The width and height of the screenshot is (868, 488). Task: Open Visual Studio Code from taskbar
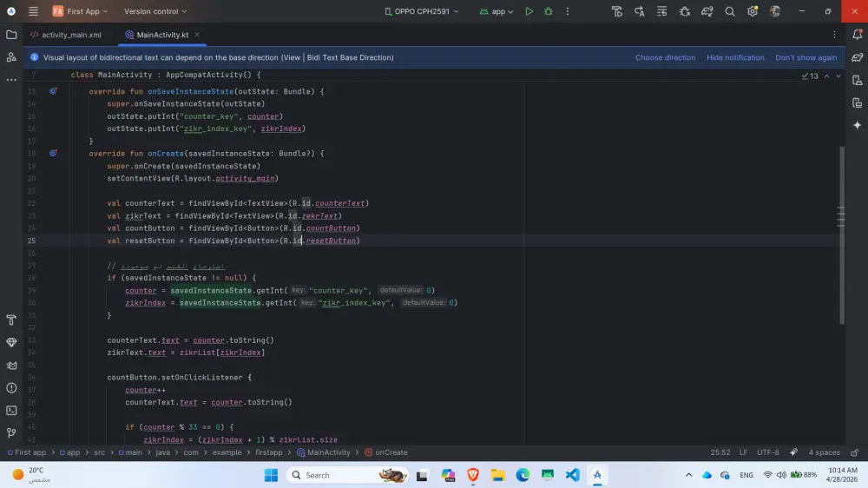(572, 475)
